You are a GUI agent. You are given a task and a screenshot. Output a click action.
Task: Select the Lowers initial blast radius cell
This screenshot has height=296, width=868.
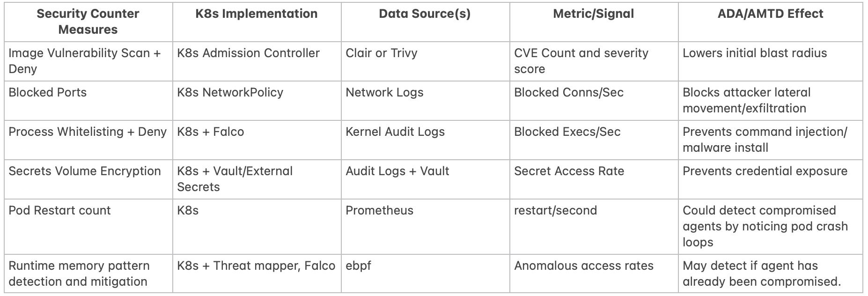click(x=755, y=53)
